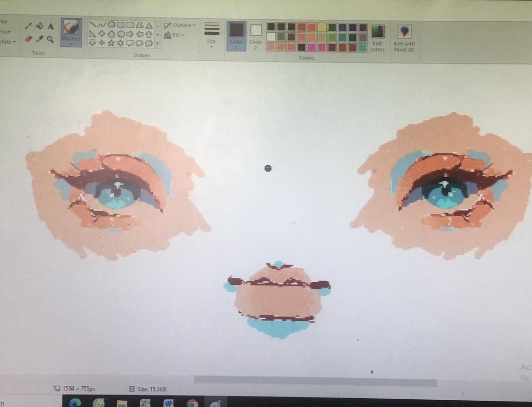Viewport: 532px width, 407px height.
Task: Pick the Line shape
Action: pyautogui.click(x=92, y=25)
